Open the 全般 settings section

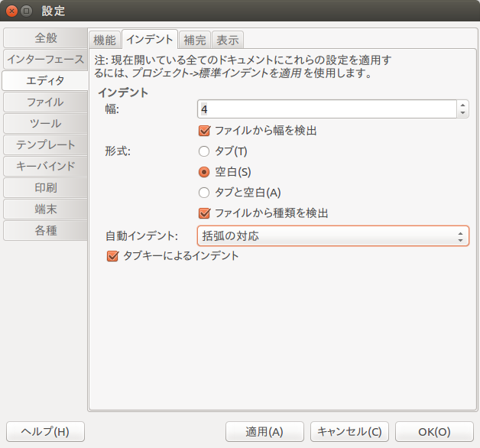(45, 38)
